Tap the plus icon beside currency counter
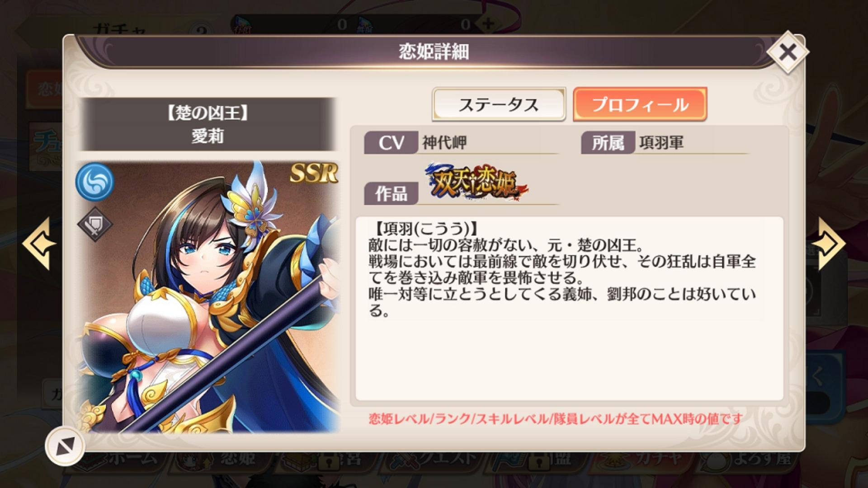Screen dimensions: 868x488 pyautogui.click(x=488, y=24)
